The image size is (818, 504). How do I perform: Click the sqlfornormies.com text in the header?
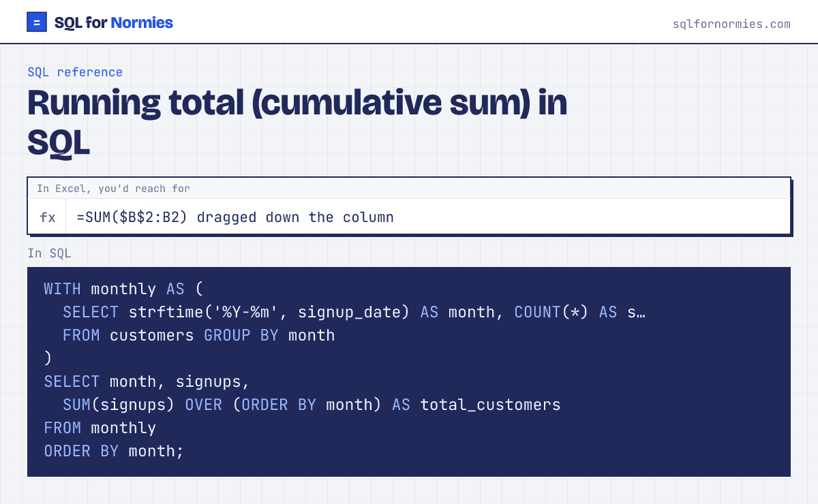click(x=731, y=24)
